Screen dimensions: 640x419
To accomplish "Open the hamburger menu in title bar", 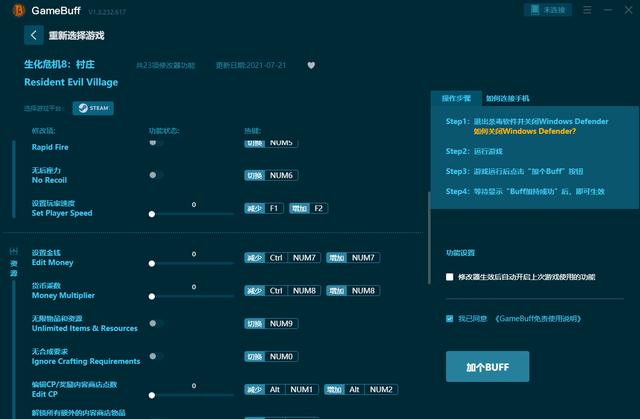I will (x=587, y=10).
